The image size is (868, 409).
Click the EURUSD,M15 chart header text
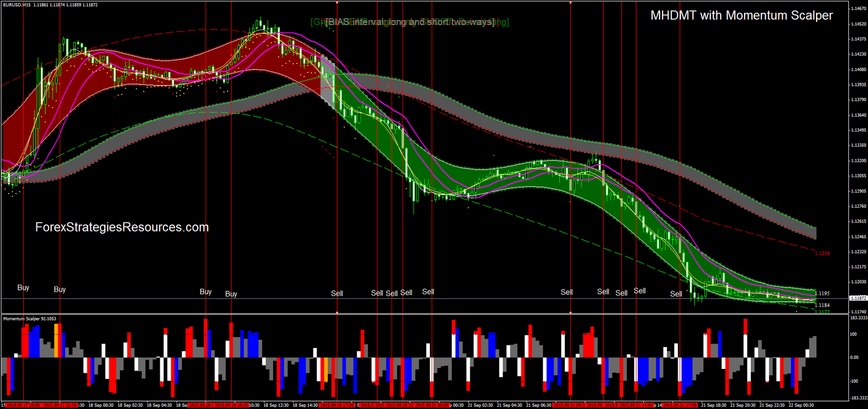tap(51, 5)
